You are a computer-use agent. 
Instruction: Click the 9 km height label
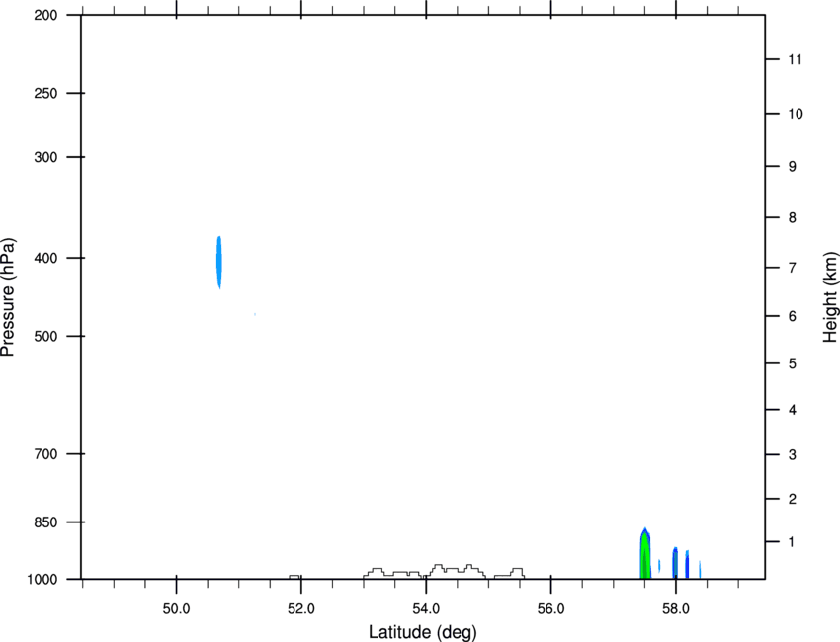point(793,167)
